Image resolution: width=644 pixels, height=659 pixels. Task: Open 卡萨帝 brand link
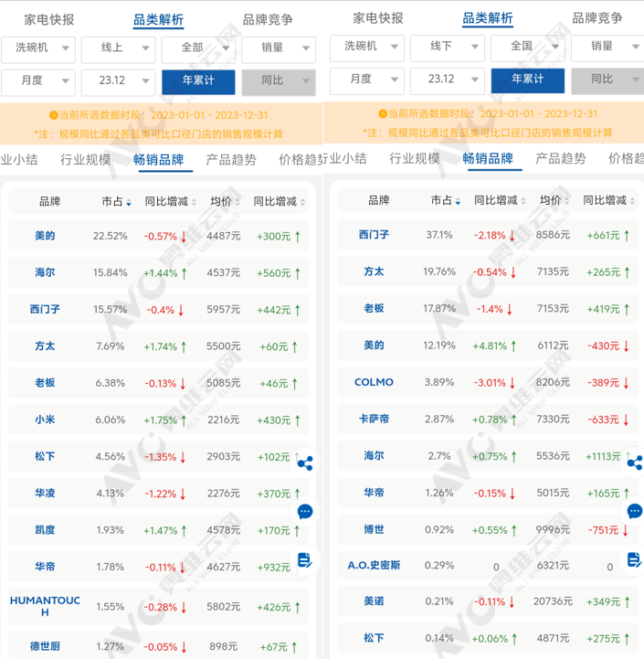(374, 419)
